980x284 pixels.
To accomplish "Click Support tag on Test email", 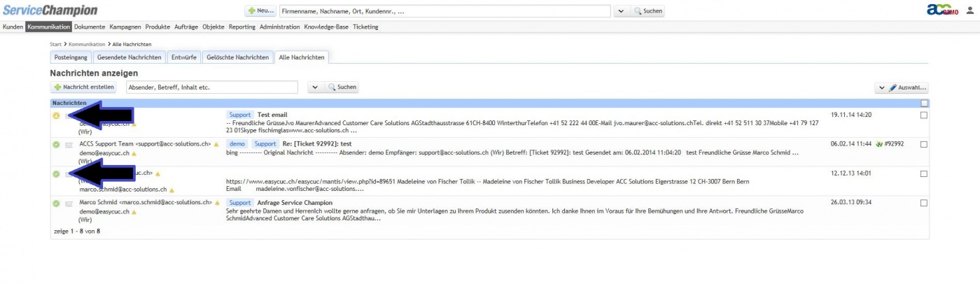I will tap(240, 115).
